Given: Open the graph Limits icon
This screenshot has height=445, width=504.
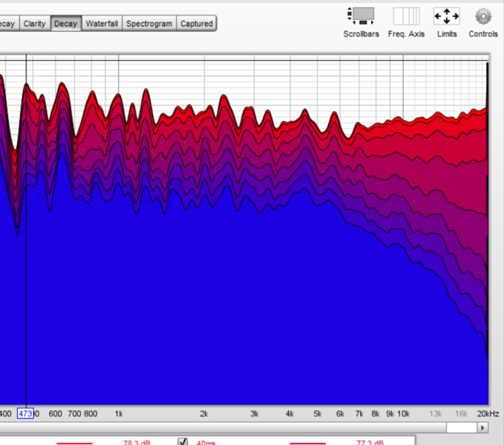Looking at the screenshot, I should pos(447,16).
